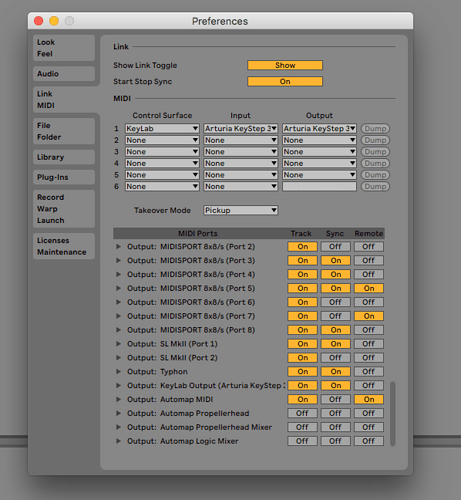Open the Audio preferences tab
The image size is (461, 500).
click(x=64, y=74)
